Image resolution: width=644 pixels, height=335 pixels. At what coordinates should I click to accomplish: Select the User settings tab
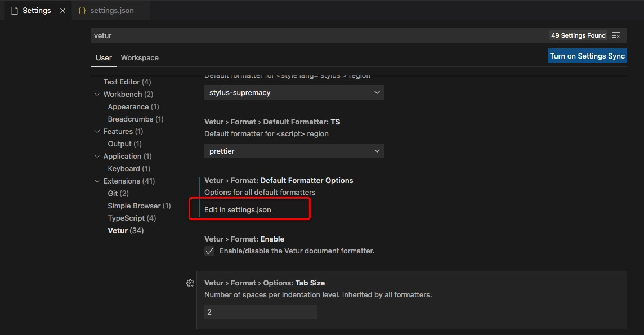click(104, 58)
